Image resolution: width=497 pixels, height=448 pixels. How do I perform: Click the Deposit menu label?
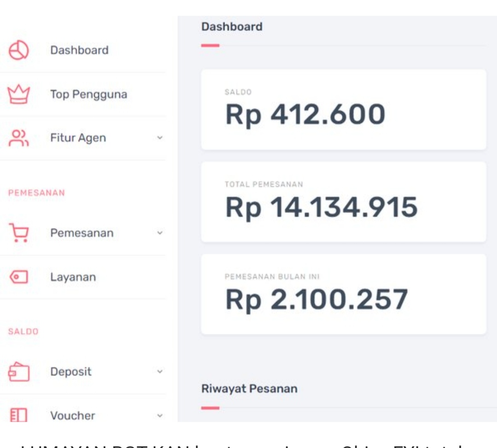click(x=71, y=372)
